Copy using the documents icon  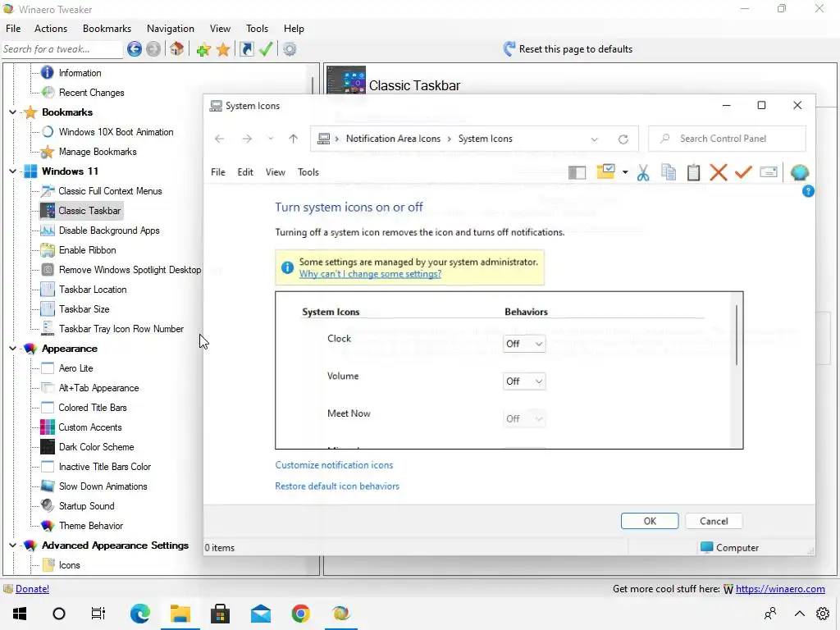point(669,172)
